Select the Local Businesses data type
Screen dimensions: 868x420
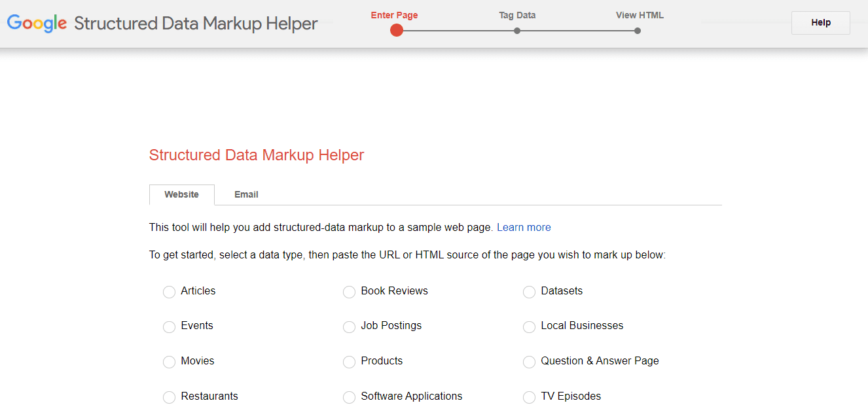[x=529, y=326]
